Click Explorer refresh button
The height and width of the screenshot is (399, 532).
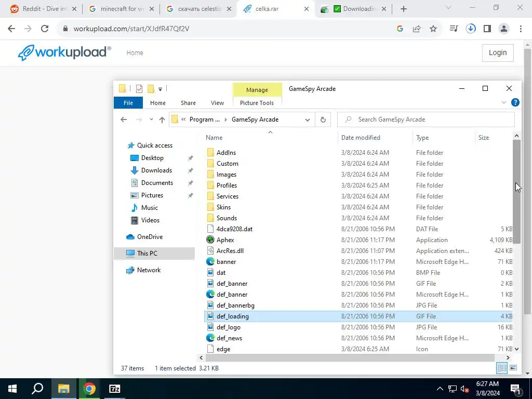tap(323, 119)
